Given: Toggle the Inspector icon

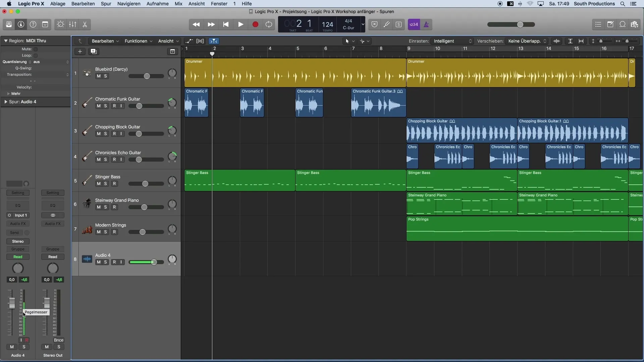Looking at the screenshot, I should (x=21, y=24).
